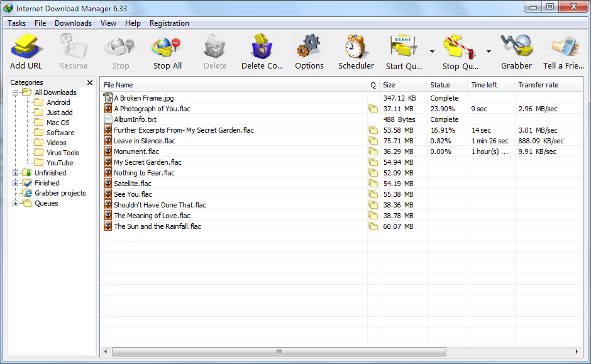Expand the Queues tree node
The image size is (591, 364).
[x=16, y=204]
